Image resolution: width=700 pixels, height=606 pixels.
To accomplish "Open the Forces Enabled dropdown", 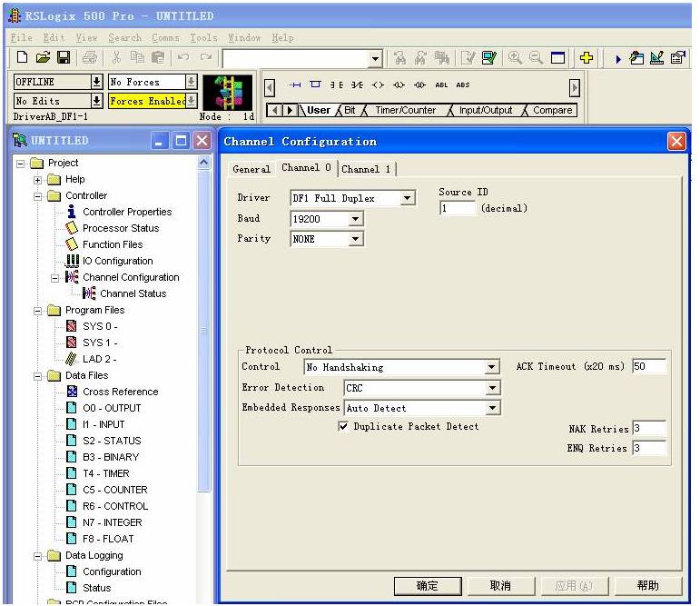I will [191, 101].
